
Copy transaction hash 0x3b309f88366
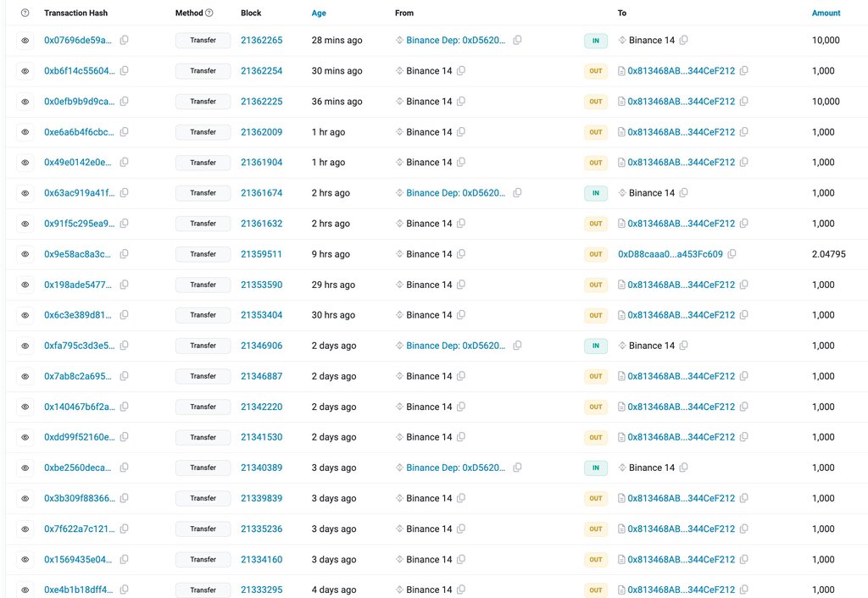(x=124, y=498)
